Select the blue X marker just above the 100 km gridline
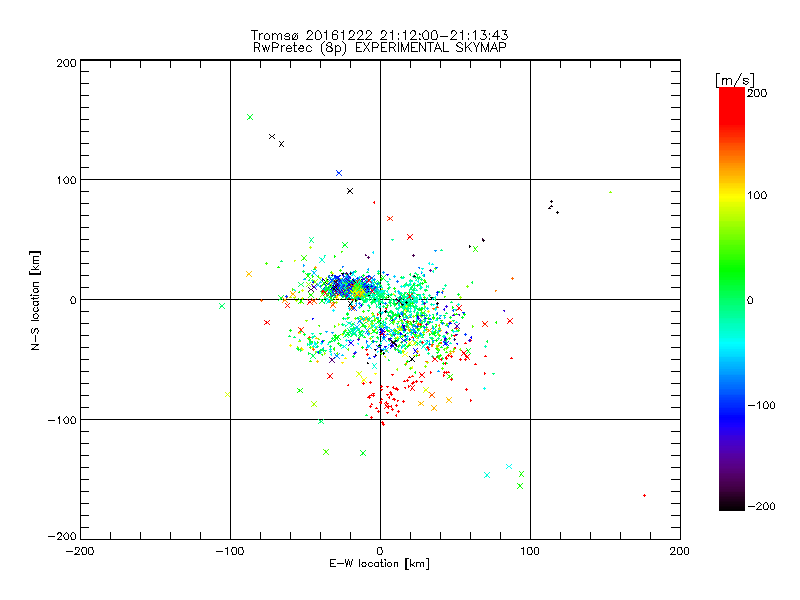The image size is (800, 600). (x=339, y=173)
